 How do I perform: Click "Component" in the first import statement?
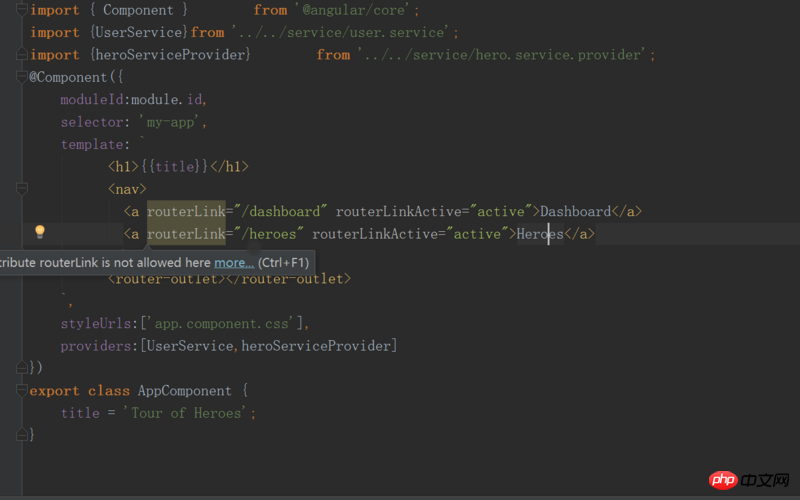138,10
